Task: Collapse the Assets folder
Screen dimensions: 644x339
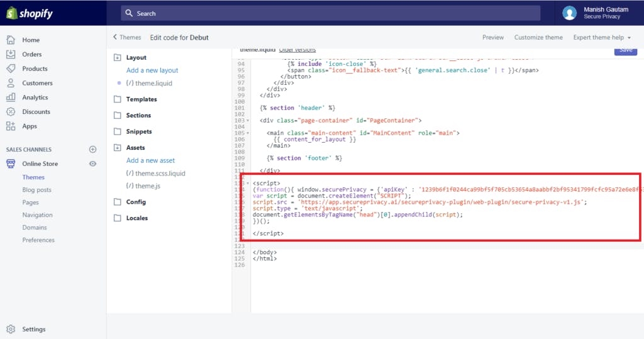Action: pos(136,148)
